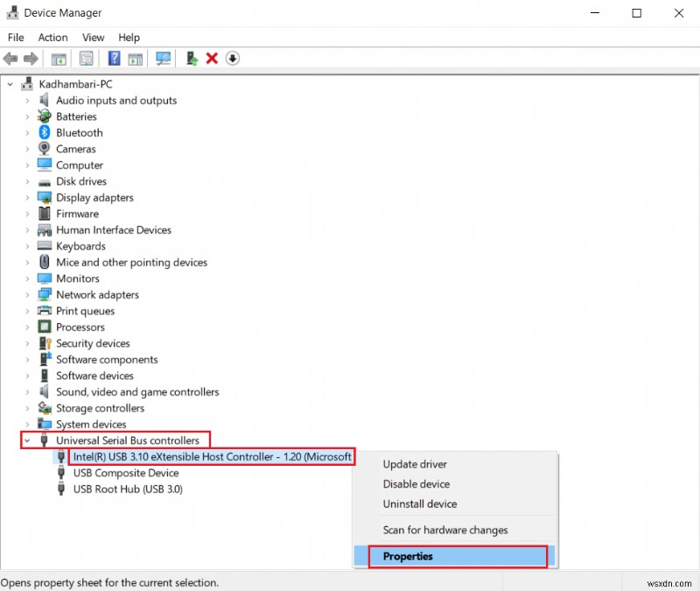700x591 pixels.
Task: Click the Forward navigation arrow
Action: [x=31, y=59]
